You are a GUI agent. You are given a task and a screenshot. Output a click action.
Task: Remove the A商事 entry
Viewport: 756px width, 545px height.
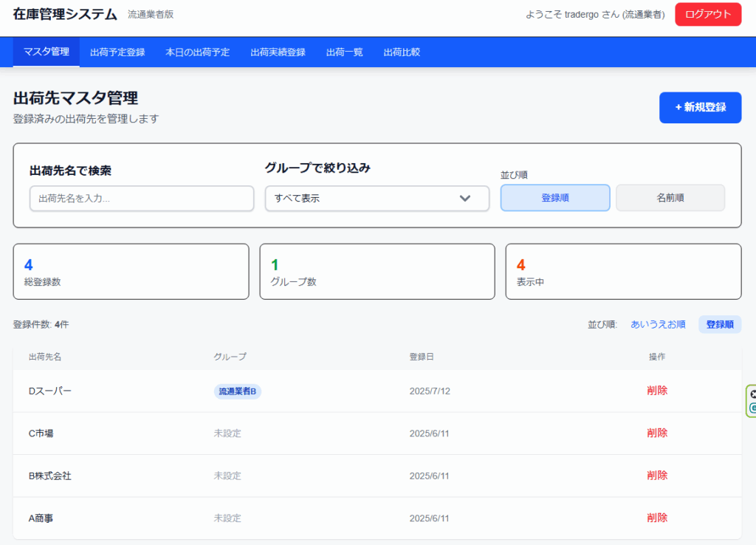tap(656, 518)
